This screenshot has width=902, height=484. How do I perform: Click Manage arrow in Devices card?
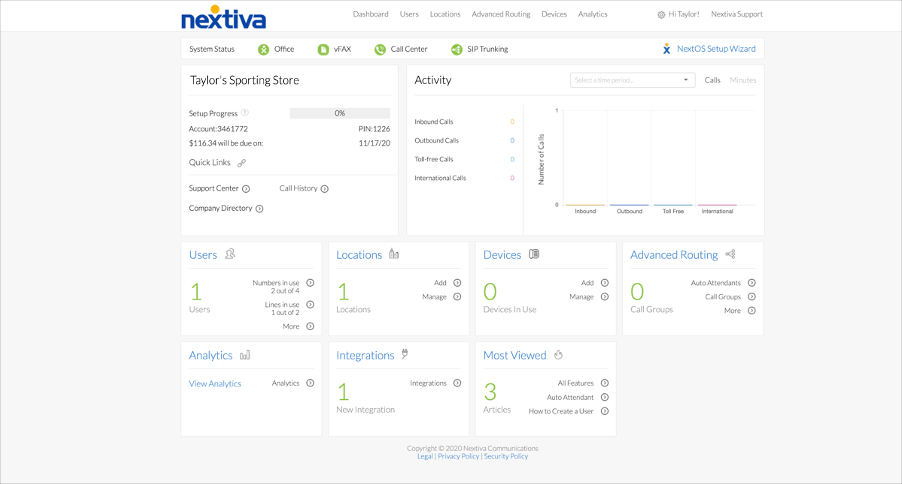[605, 297]
